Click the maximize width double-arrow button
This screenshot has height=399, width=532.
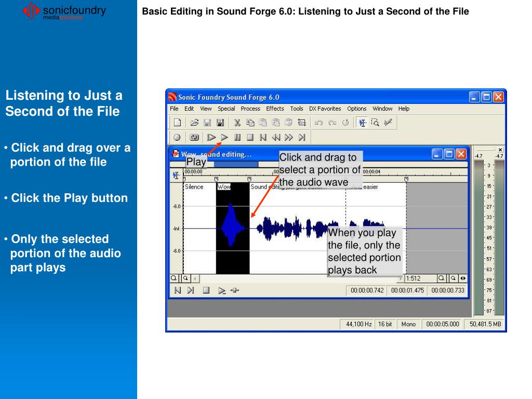(463, 278)
